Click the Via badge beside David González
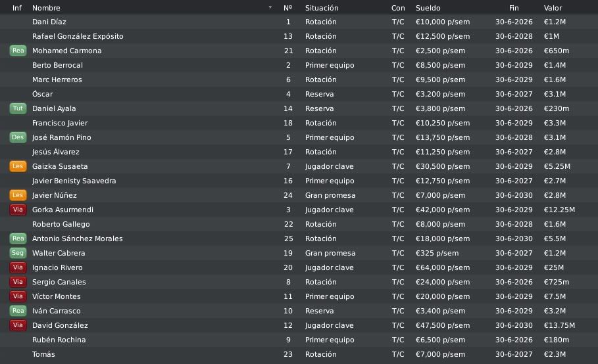598x364 pixels. click(18, 325)
